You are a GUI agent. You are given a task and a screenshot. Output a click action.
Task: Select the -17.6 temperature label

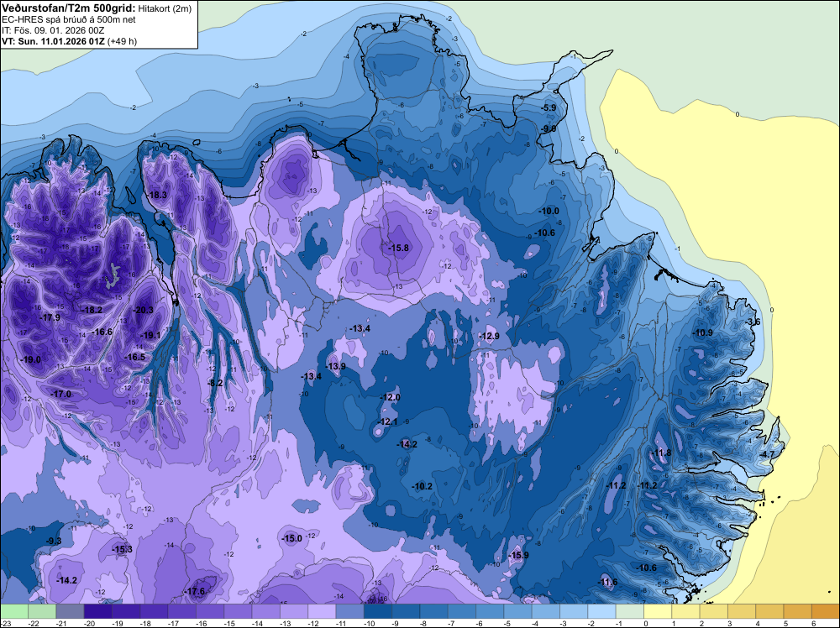(x=195, y=592)
